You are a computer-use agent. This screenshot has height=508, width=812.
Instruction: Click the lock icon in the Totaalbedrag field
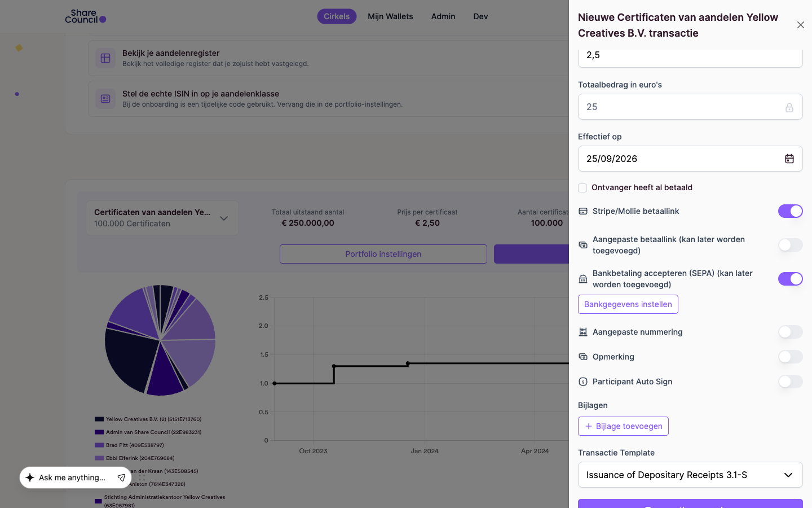pyautogui.click(x=789, y=107)
